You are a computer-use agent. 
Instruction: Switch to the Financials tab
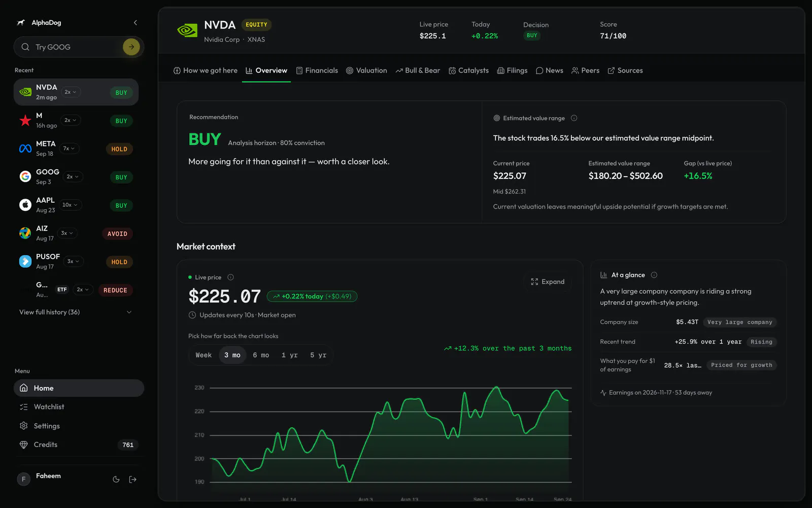tap(317, 71)
